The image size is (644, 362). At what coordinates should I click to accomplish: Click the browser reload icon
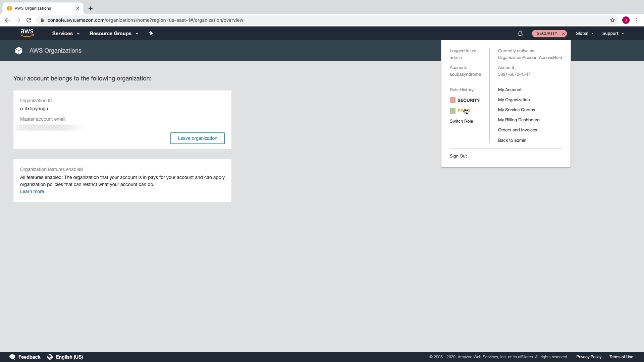click(29, 20)
